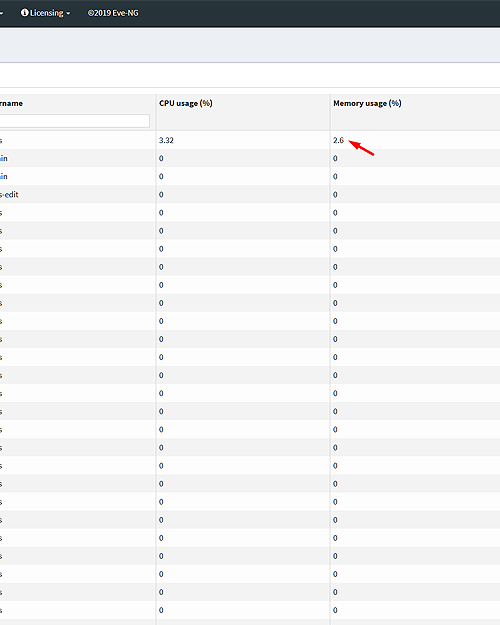Select the 3.32 CPU usage cell
This screenshot has height=625, width=500.
166,140
